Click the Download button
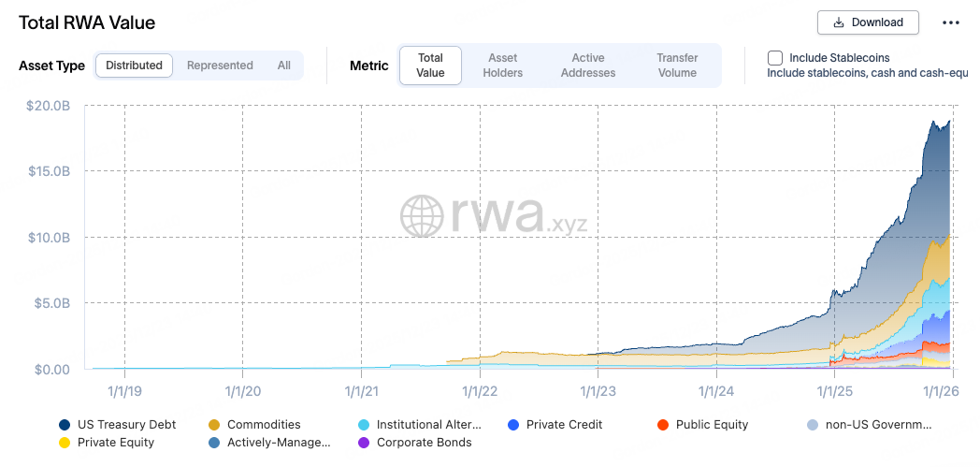Image resolution: width=980 pixels, height=467 pixels. tap(868, 22)
